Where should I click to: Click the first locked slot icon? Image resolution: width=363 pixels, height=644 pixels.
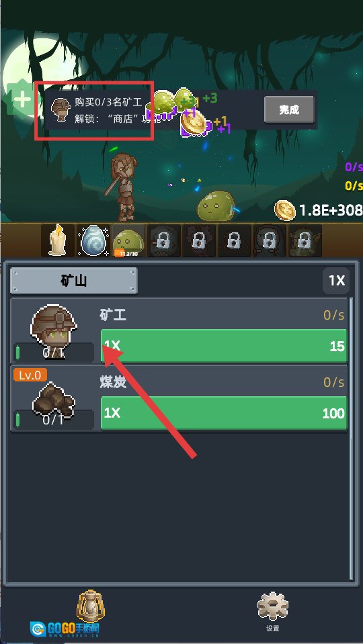(163, 240)
